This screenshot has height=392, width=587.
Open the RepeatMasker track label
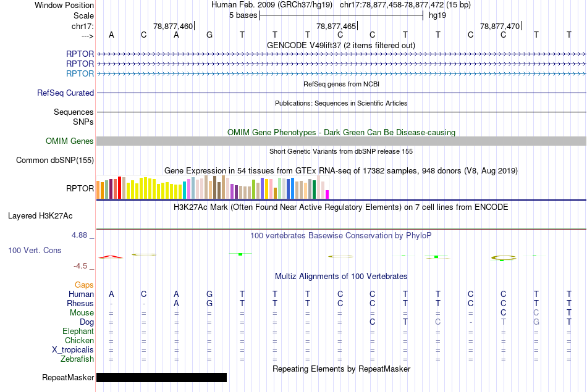pyautogui.click(x=68, y=378)
